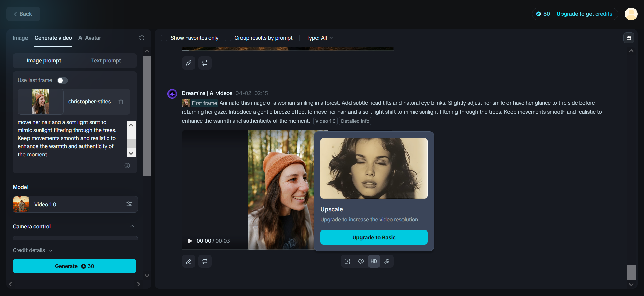Viewport: 644px width, 296px height.
Task: Click regenerate icon below the video
Action: click(x=205, y=261)
